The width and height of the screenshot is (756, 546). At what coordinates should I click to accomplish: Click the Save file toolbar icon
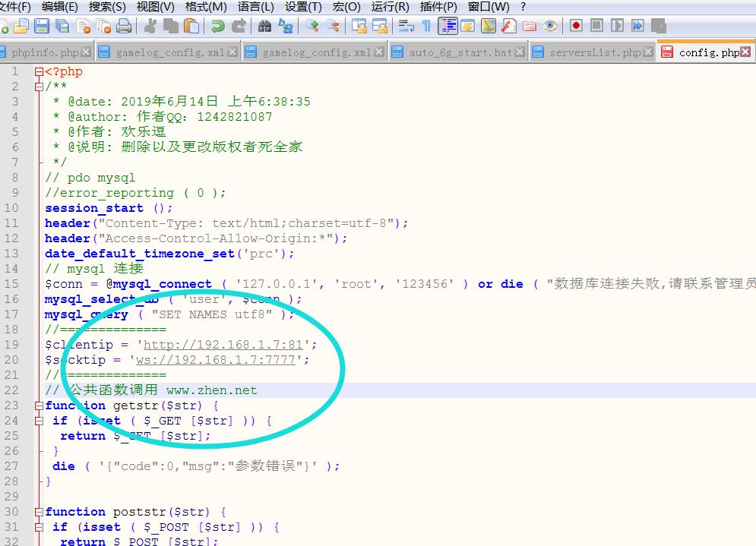42,27
